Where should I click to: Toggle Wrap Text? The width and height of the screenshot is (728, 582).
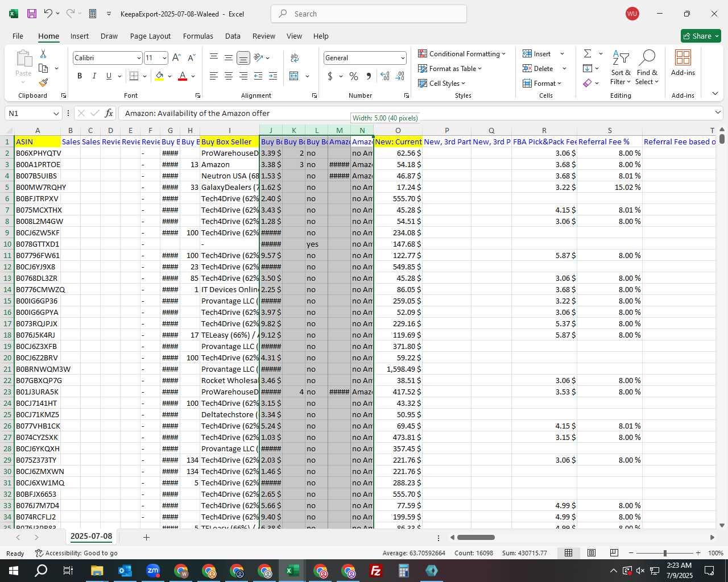(295, 58)
